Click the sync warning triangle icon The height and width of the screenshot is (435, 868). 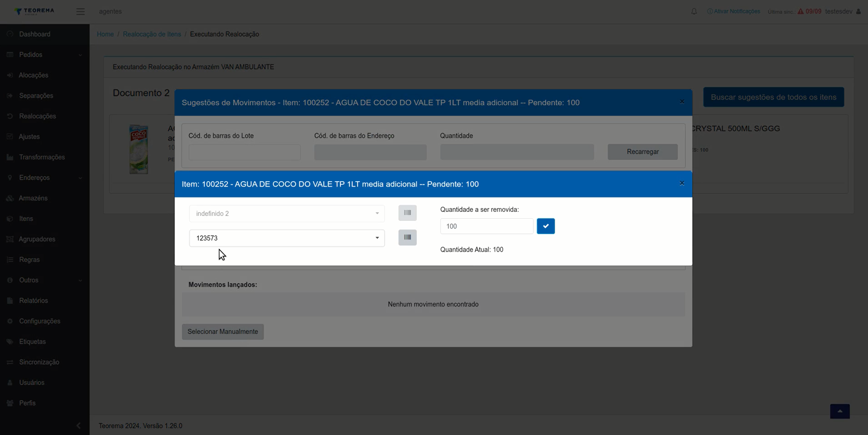tap(801, 11)
